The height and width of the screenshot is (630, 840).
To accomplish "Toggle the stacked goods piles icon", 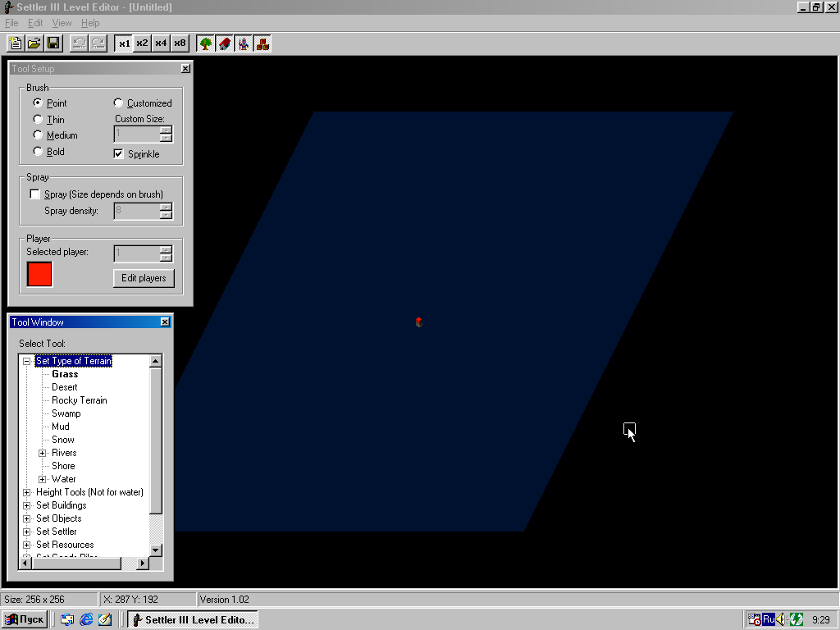I will point(262,43).
